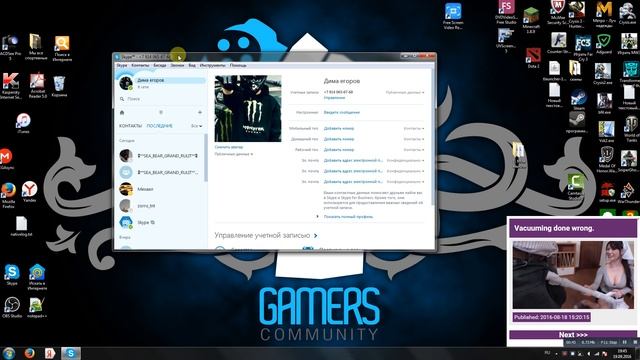The height and width of the screenshot is (360, 640).
Task: Open the Skype menu in the menu bar
Action: coord(122,65)
